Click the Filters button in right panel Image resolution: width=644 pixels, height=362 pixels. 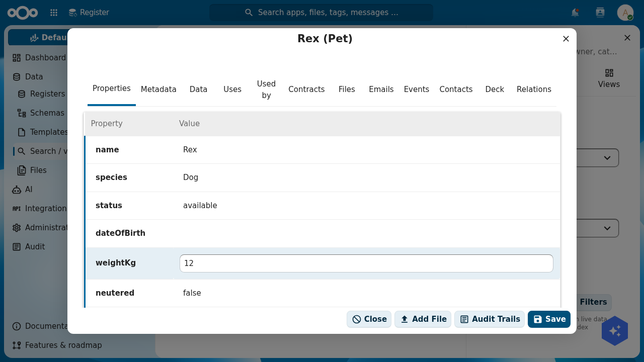(x=594, y=302)
